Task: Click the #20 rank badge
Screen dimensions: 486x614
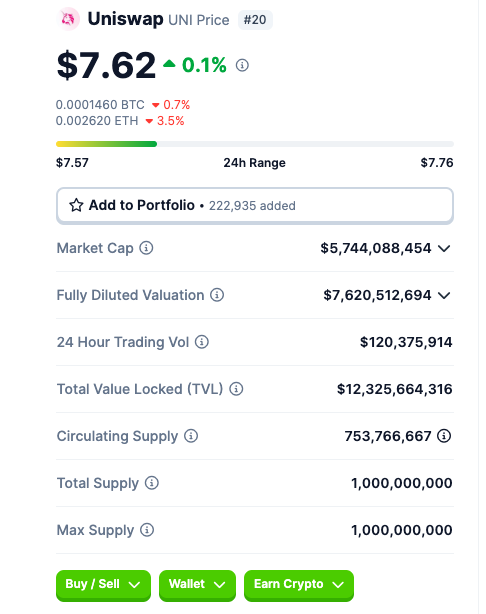Action: [x=255, y=20]
